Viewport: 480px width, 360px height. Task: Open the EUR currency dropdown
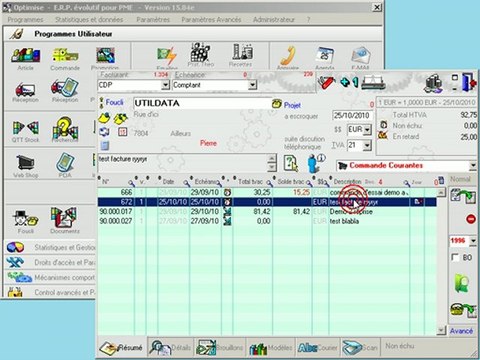pyautogui.click(x=367, y=129)
